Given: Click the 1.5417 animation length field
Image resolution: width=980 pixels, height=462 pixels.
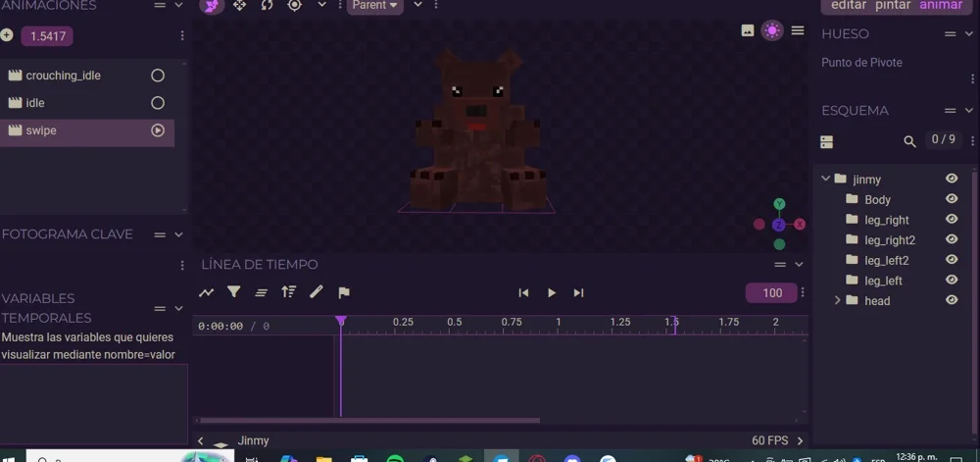Looking at the screenshot, I should pyautogui.click(x=47, y=36).
